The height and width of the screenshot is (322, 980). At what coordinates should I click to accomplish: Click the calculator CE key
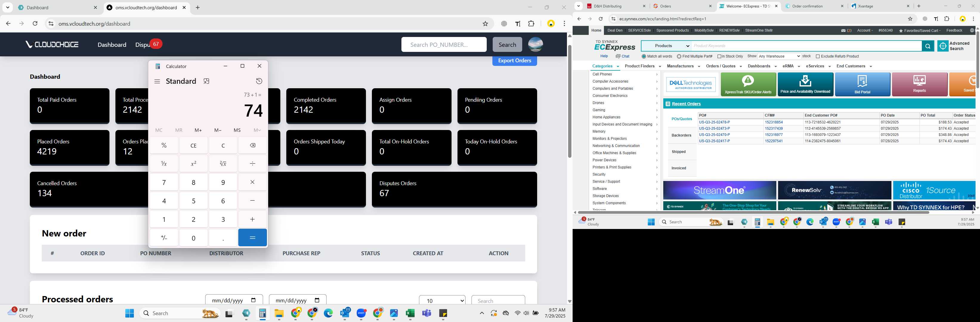click(x=194, y=145)
